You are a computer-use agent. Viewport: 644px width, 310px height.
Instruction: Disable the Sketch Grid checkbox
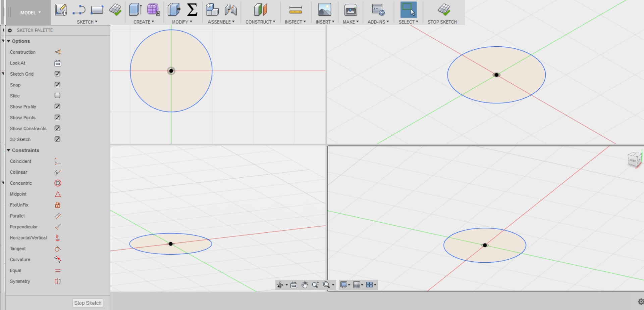[x=57, y=74]
